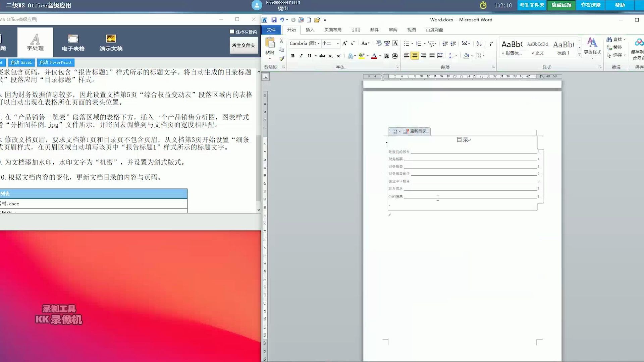Click the 启动 Excel button
Viewport: 644px width, 362px height.
pyautogui.click(x=21, y=63)
